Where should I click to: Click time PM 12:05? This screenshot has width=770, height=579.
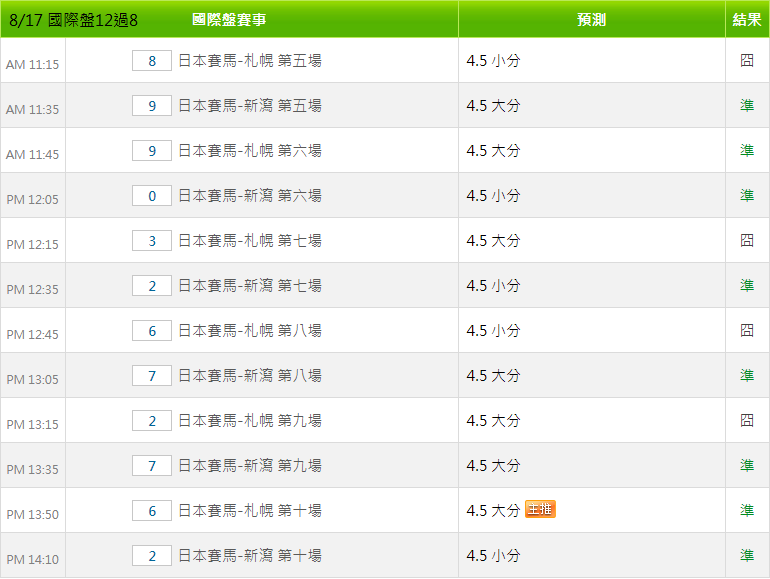coord(32,200)
